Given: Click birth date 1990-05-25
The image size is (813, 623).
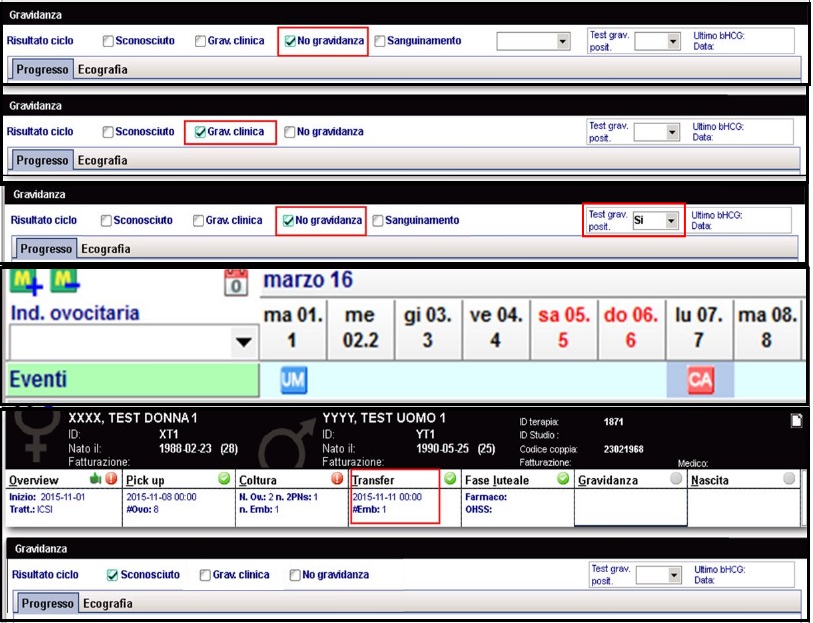Looking at the screenshot, I should pos(442,449).
